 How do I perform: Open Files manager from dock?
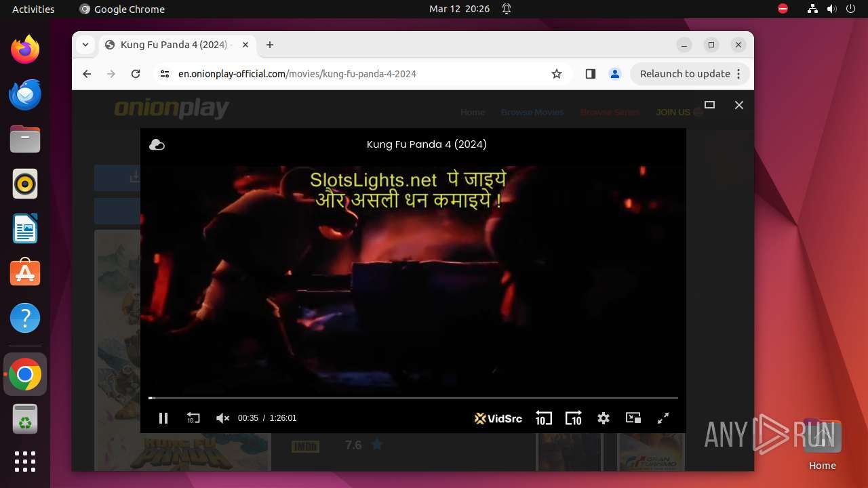pyautogui.click(x=25, y=139)
